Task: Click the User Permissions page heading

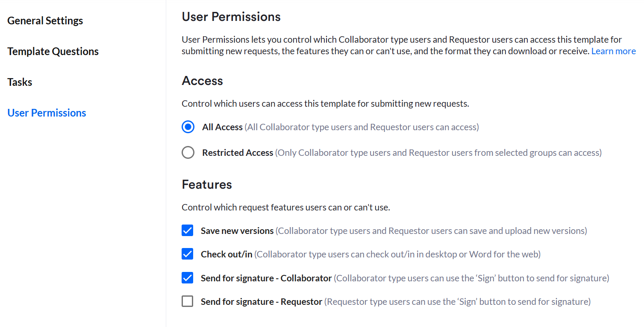Action: point(231,17)
